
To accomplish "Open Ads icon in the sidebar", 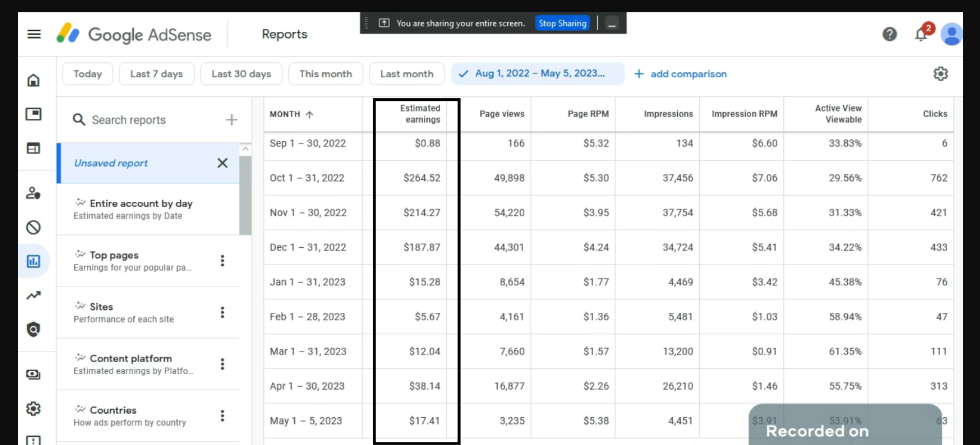I will pos(33,114).
